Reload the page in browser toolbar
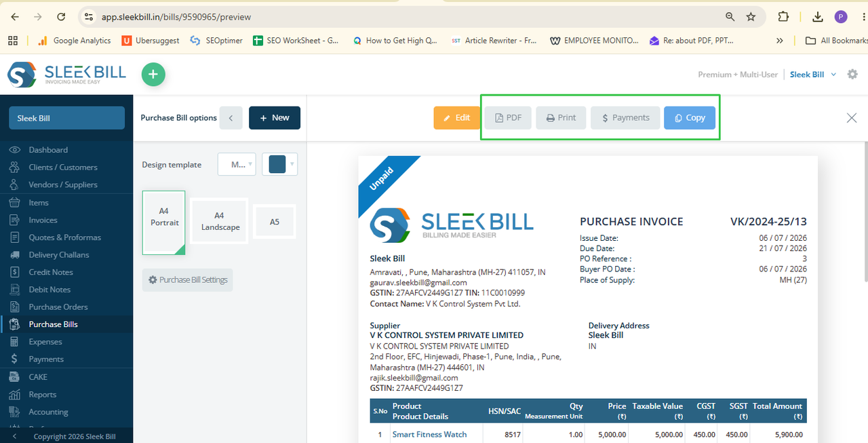 pos(62,17)
